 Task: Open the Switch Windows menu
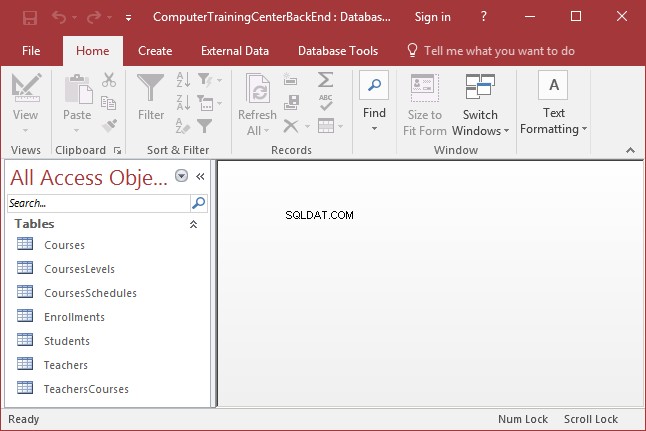(480, 105)
